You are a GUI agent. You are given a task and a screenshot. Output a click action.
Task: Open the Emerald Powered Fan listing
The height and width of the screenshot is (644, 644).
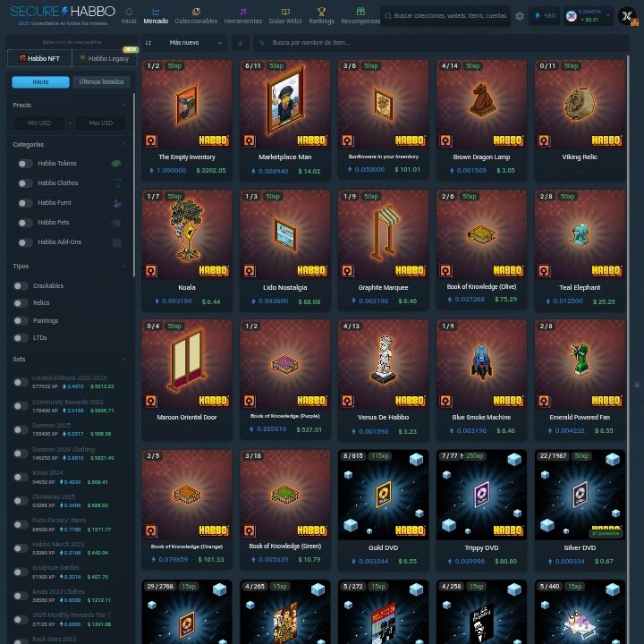[580, 380]
